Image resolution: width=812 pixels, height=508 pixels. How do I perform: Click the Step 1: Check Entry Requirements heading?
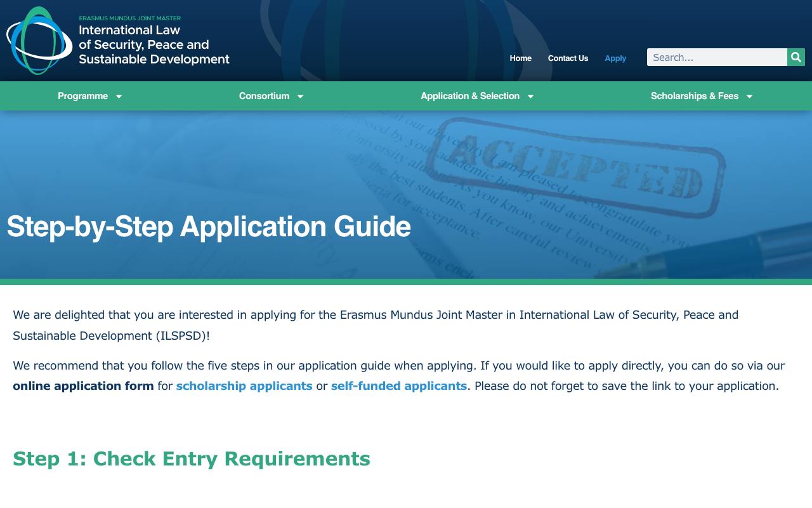click(192, 458)
